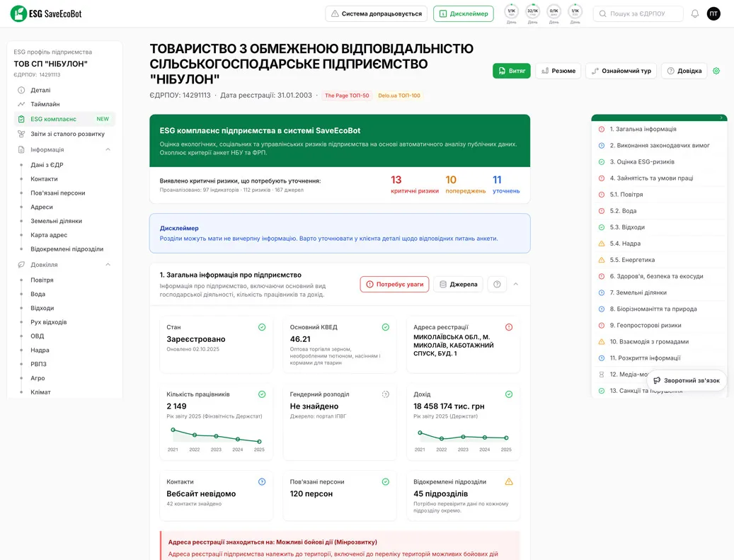Start the Ознайомчий тур
734x560 pixels.
621,71
